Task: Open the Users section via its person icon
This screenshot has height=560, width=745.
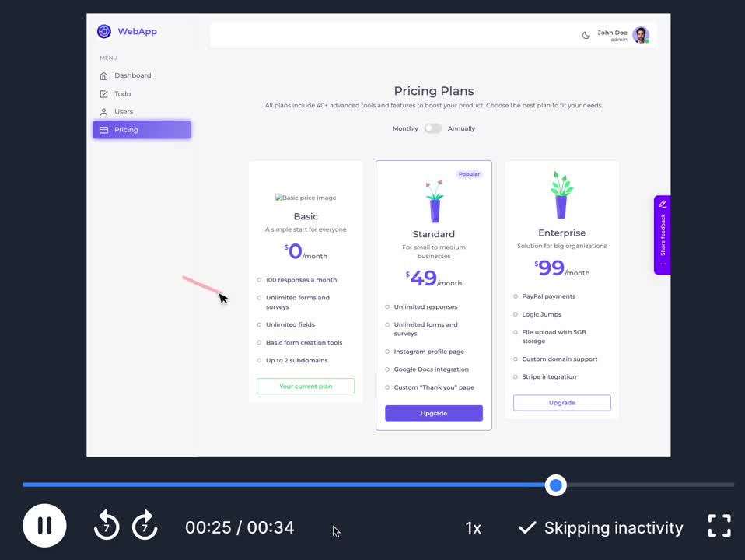Action: (104, 111)
